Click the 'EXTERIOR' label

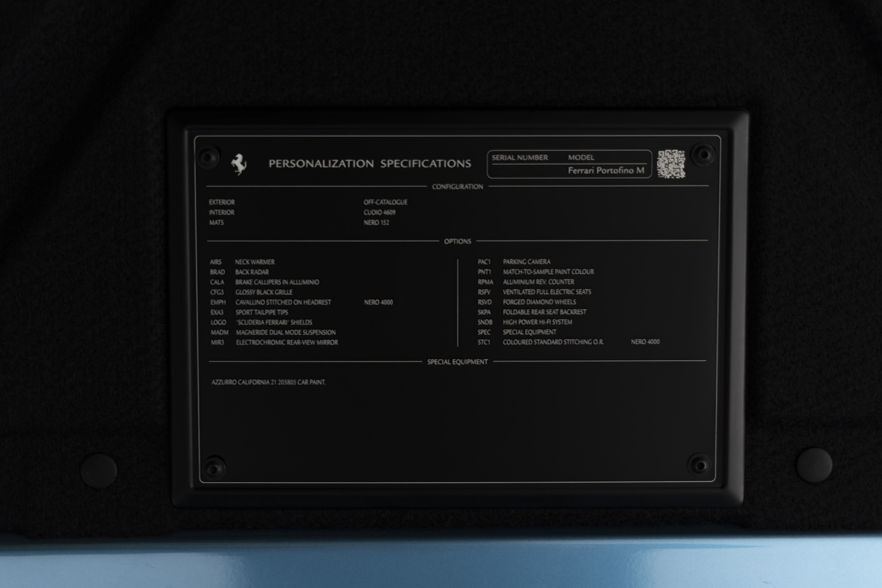[222, 202]
